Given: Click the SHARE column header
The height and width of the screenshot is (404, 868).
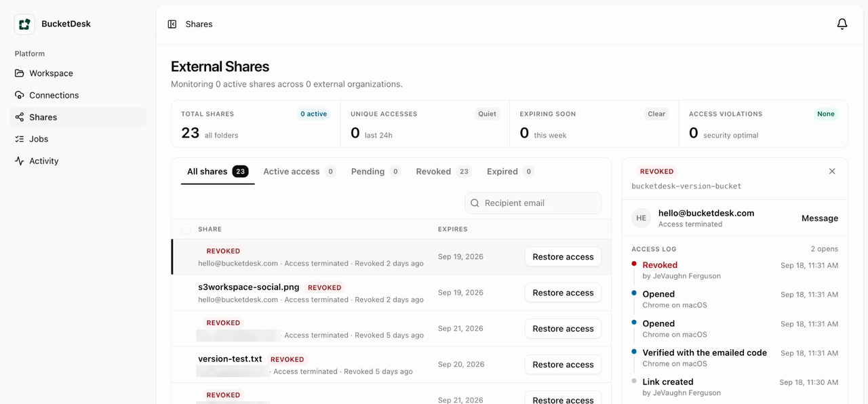Looking at the screenshot, I should coord(210,229).
